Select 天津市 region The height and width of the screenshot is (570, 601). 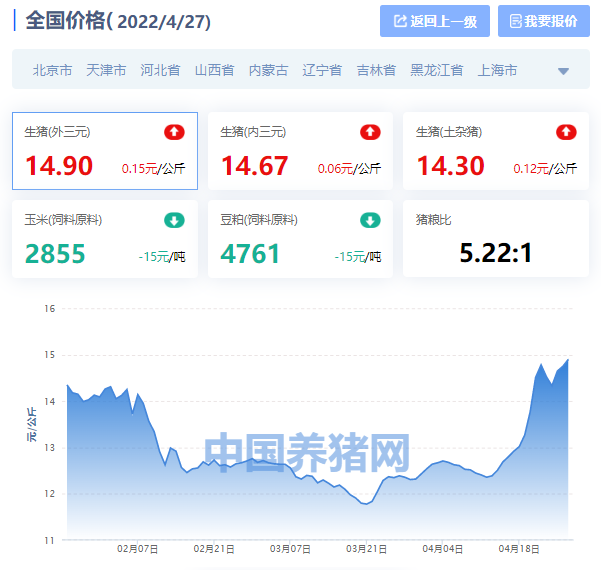(106, 70)
